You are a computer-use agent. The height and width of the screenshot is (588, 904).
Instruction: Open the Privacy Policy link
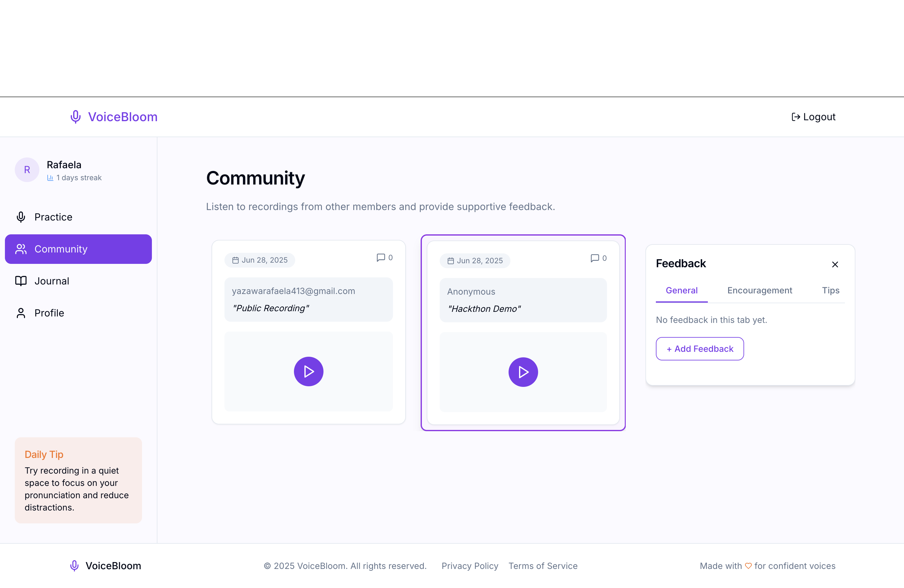[x=470, y=566]
